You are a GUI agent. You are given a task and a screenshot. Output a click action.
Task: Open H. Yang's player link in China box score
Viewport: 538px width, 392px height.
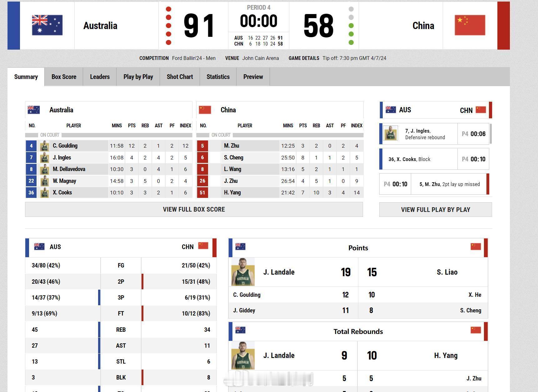(232, 193)
